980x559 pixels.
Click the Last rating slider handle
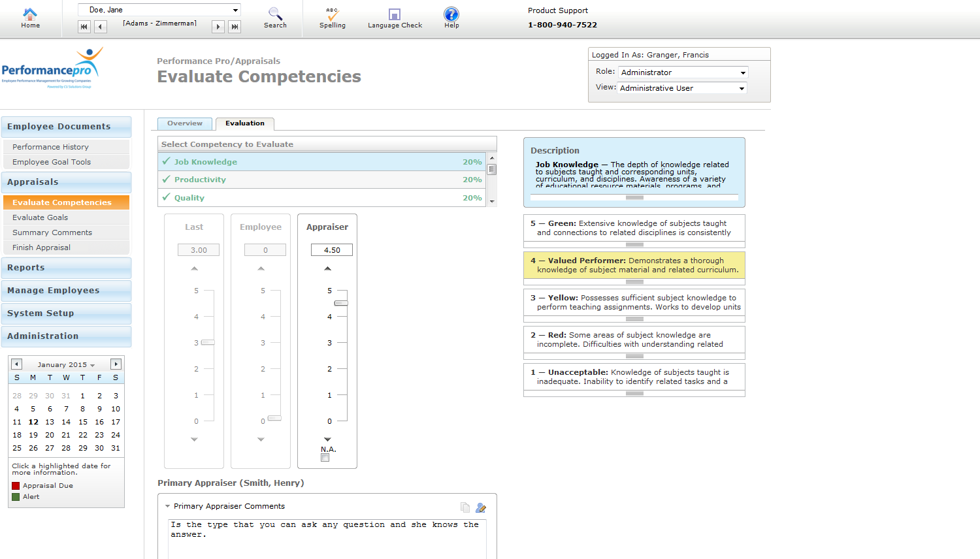pos(208,342)
